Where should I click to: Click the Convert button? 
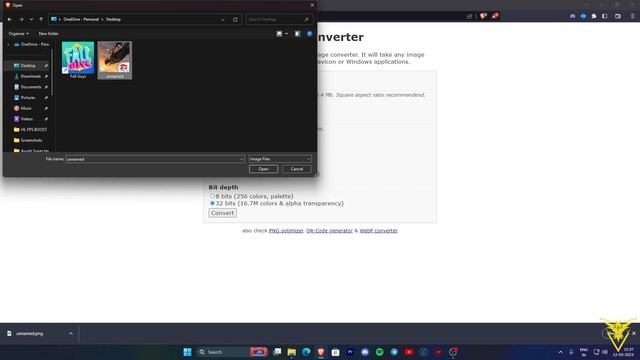[222, 213]
